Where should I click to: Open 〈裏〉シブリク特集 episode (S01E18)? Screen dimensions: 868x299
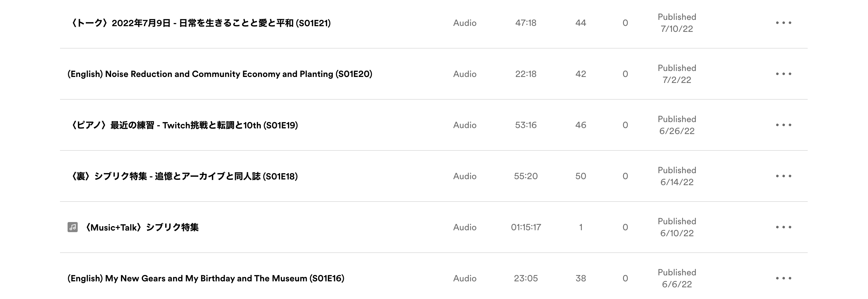(x=183, y=176)
